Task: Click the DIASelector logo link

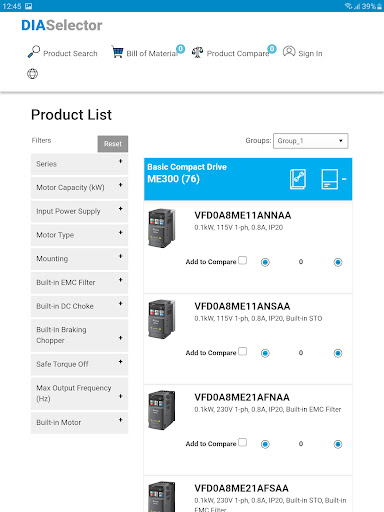Action: click(62, 25)
